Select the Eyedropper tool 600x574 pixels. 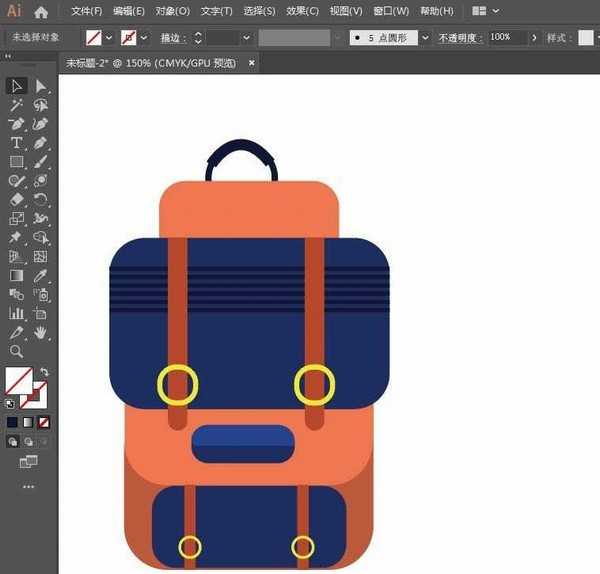point(41,275)
